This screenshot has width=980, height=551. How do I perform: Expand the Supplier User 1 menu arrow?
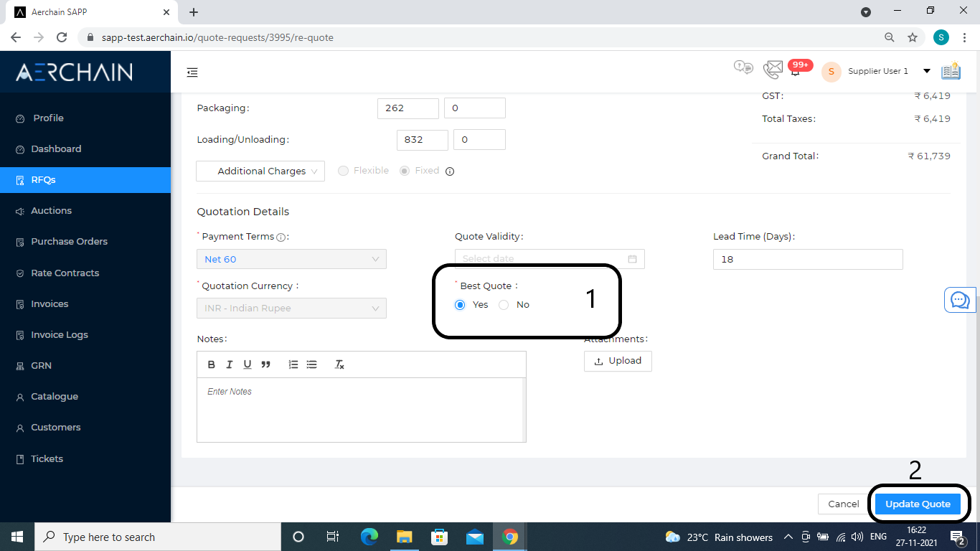926,71
